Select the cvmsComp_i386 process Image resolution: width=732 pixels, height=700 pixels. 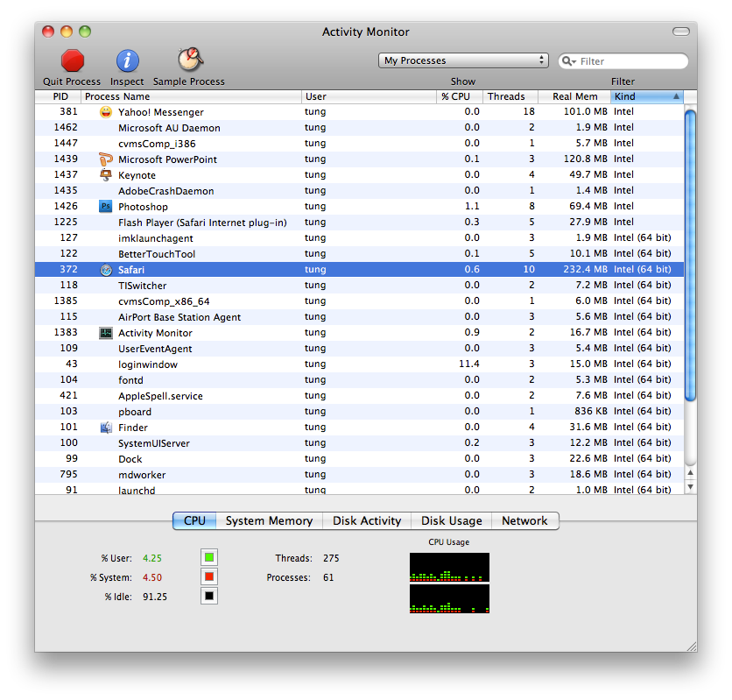pos(360,144)
